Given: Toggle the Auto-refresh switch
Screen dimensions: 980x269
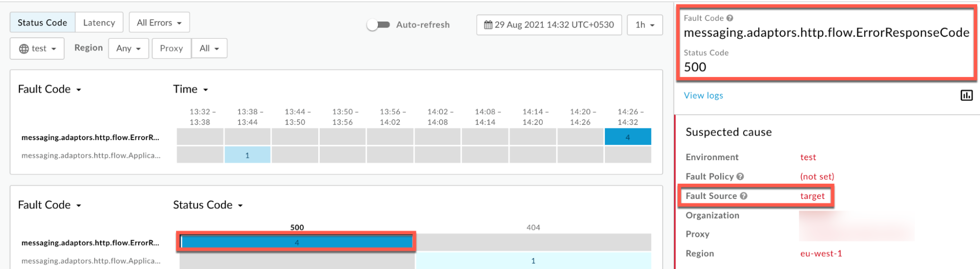Looking at the screenshot, I should [378, 25].
